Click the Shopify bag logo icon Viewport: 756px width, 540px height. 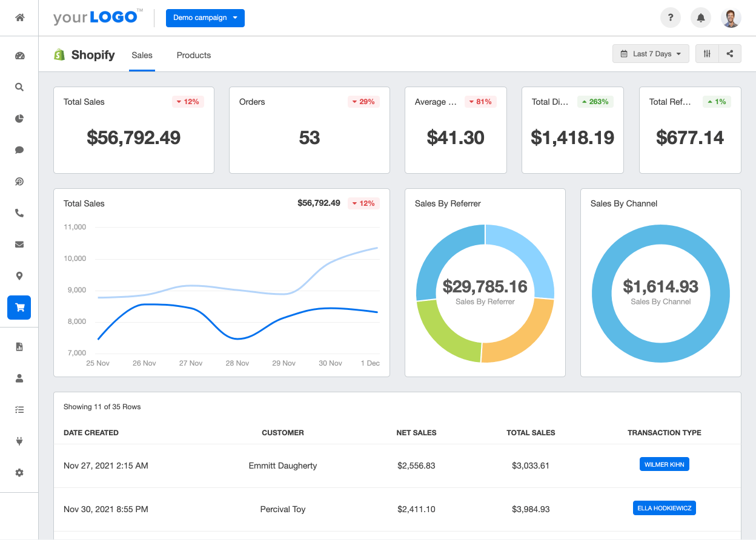point(59,54)
